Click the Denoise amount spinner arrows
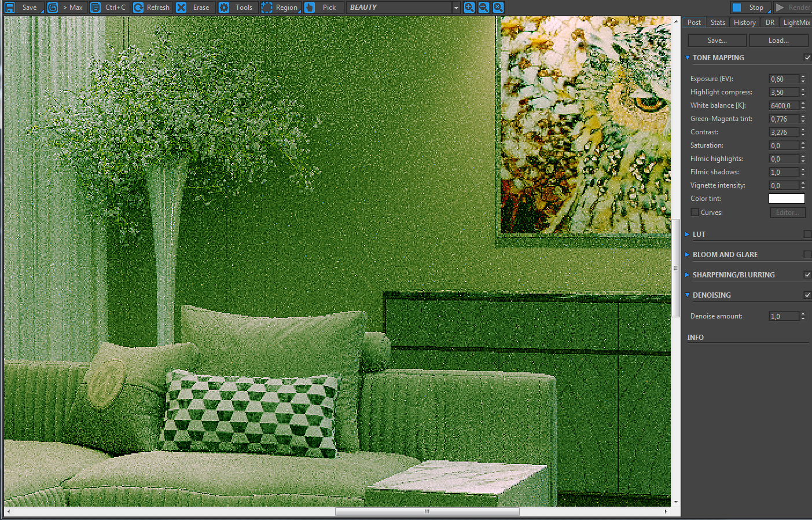 [803, 316]
